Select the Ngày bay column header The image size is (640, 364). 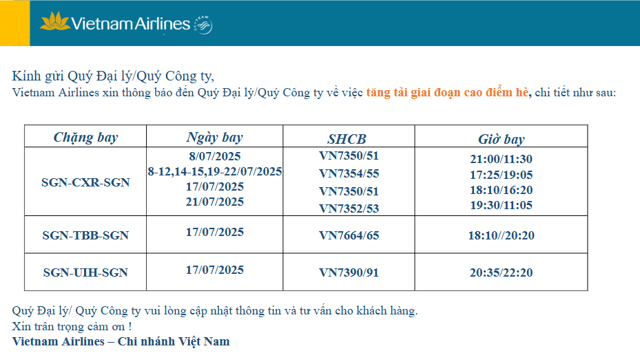tap(215, 137)
